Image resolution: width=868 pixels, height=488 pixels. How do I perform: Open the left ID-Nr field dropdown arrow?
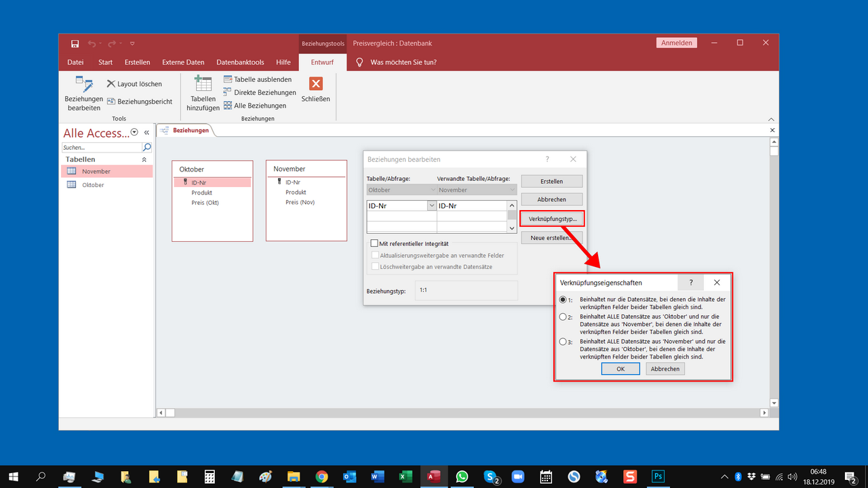coord(431,206)
